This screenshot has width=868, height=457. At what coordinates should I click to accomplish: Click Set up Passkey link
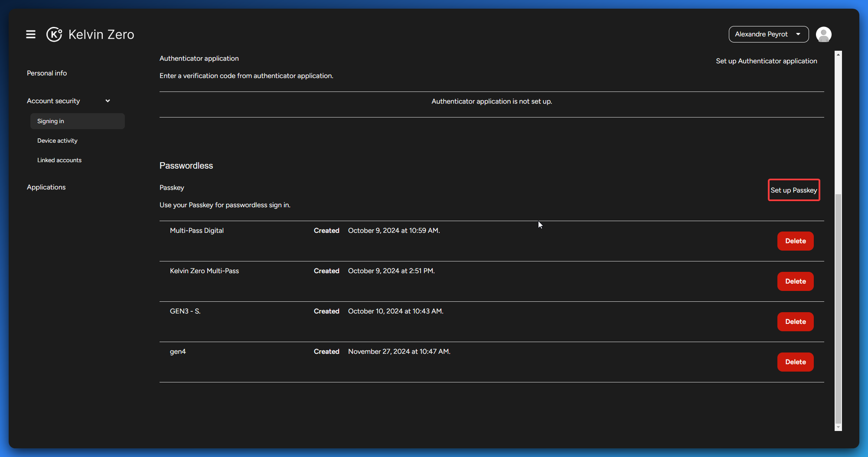point(793,190)
